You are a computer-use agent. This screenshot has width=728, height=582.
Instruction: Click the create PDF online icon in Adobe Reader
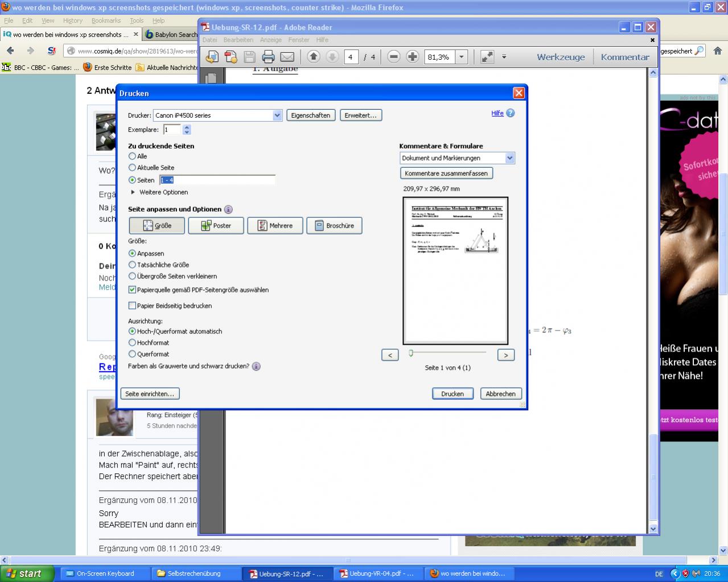point(231,57)
